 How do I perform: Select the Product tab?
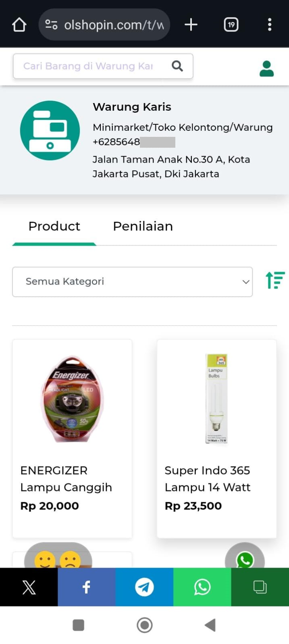[x=54, y=226]
